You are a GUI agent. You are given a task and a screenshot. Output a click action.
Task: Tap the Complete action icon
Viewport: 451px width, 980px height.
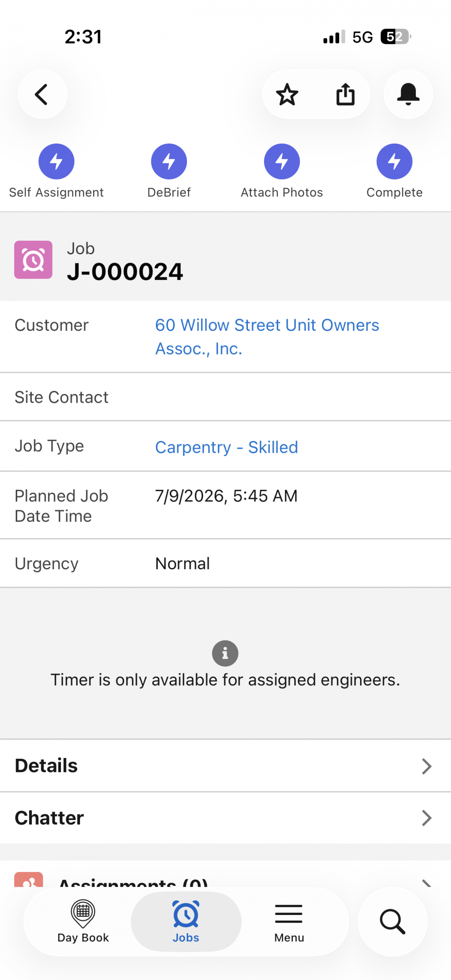[394, 161]
